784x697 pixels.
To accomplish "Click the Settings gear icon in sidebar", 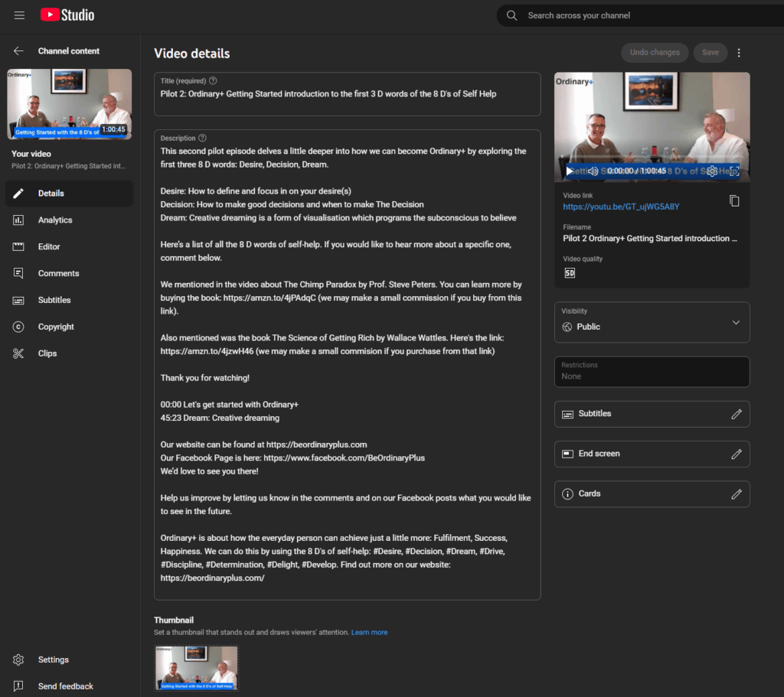I will click(18, 660).
